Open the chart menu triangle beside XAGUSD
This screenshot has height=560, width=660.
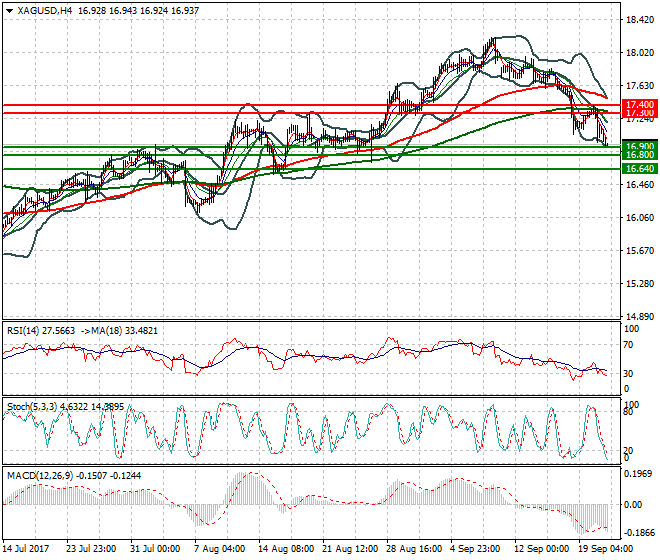click(9, 11)
